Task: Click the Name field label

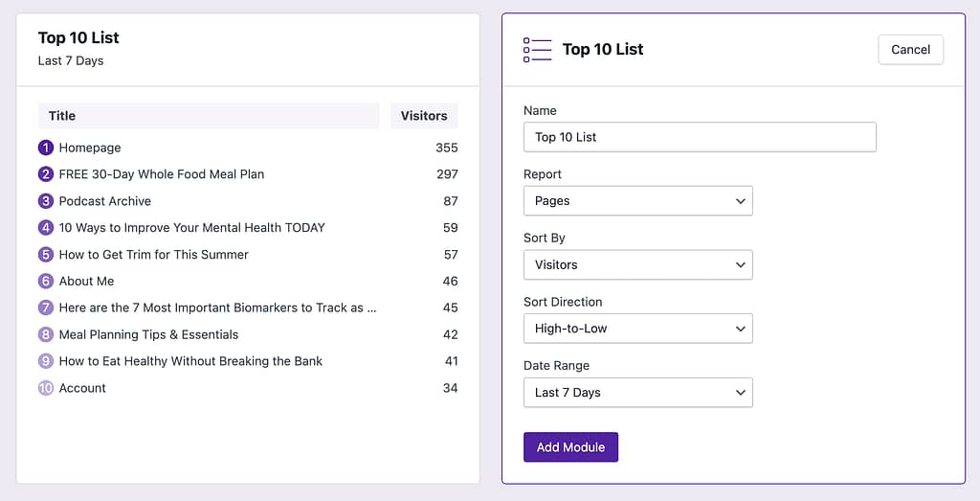Action: [540, 110]
